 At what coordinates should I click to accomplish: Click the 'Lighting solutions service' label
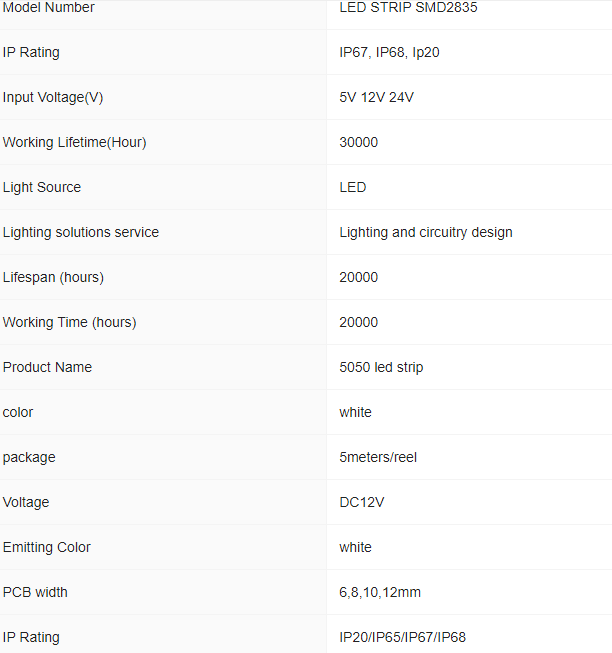[81, 232]
